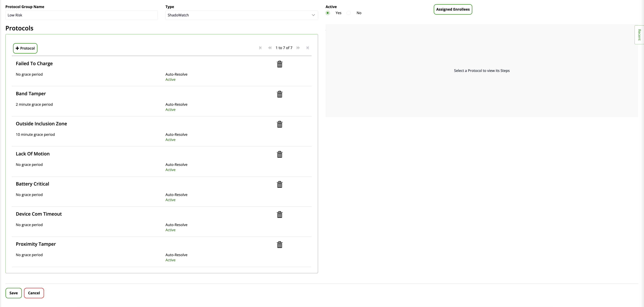Viewport: 644px width, 307px height.
Task: Click Active status under Band Tamper
Action: click(170, 110)
